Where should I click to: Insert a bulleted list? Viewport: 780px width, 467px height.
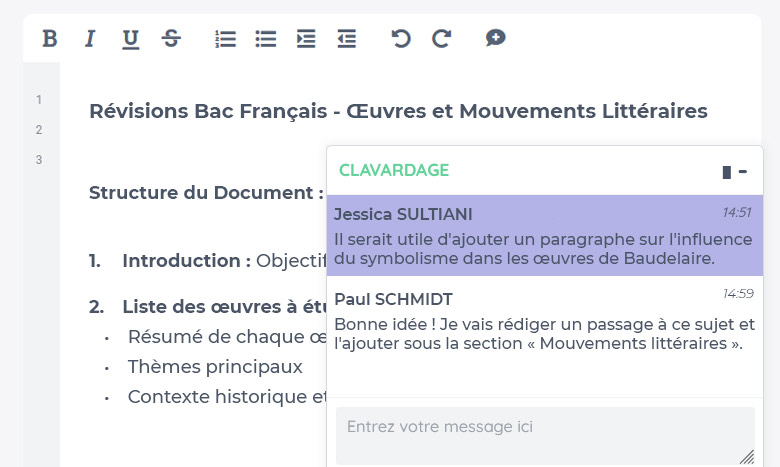tap(266, 39)
